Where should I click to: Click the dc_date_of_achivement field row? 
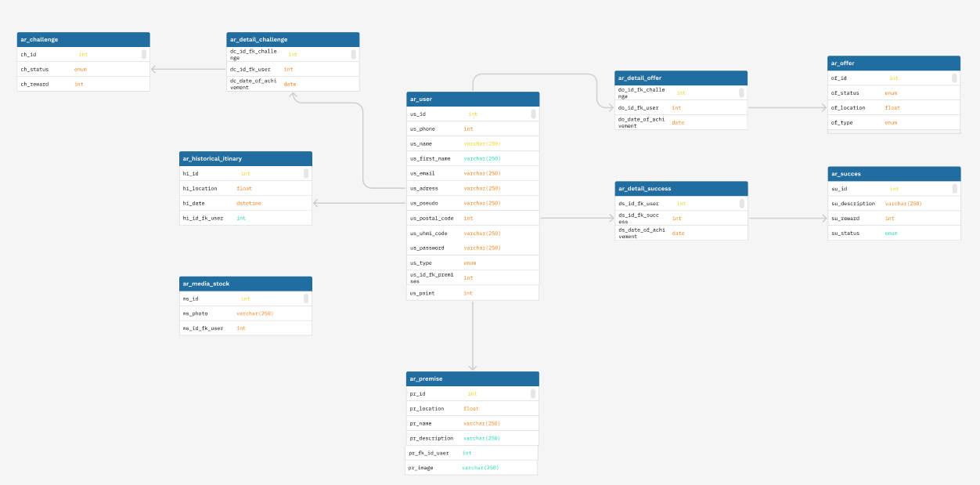click(293, 84)
